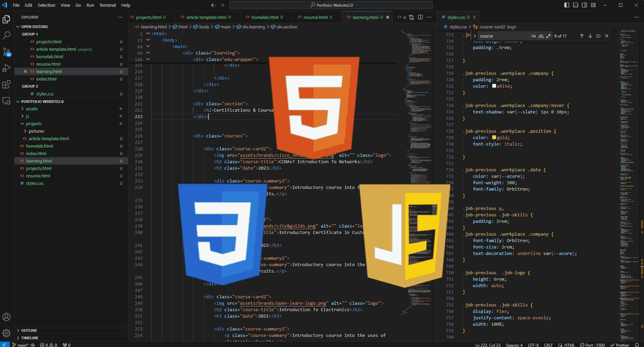Toggle Match Whole Word in the Find widget
This screenshot has width=644, height=347.
541,36
